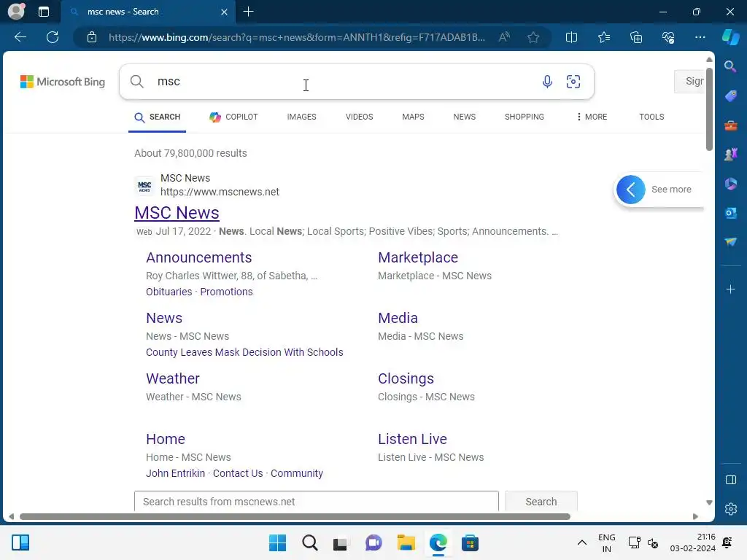
Task: Open a new tab
Action: (248, 12)
